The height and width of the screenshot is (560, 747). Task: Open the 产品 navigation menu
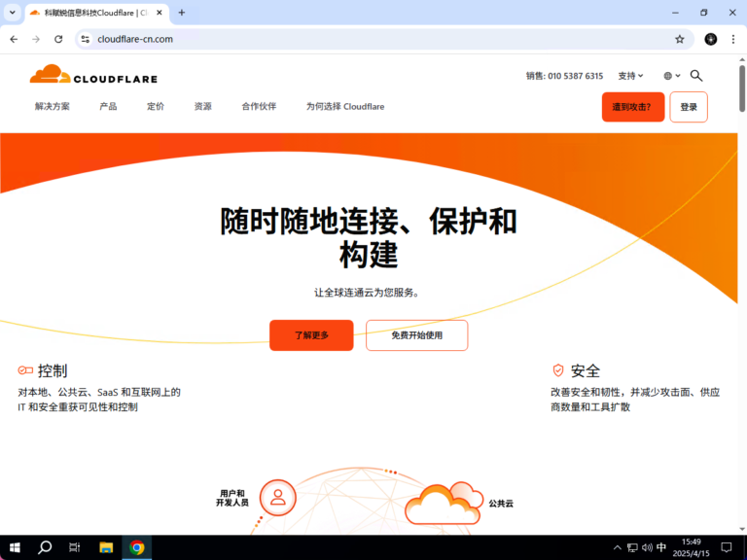click(108, 107)
